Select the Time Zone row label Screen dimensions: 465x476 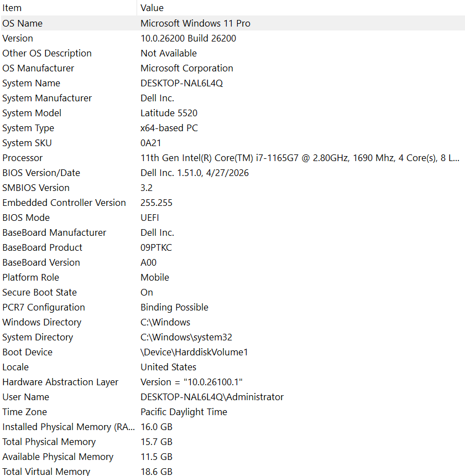[24, 412]
